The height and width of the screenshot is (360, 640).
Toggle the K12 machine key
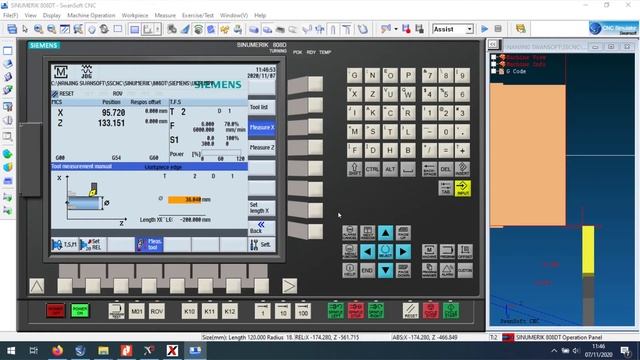tap(229, 311)
